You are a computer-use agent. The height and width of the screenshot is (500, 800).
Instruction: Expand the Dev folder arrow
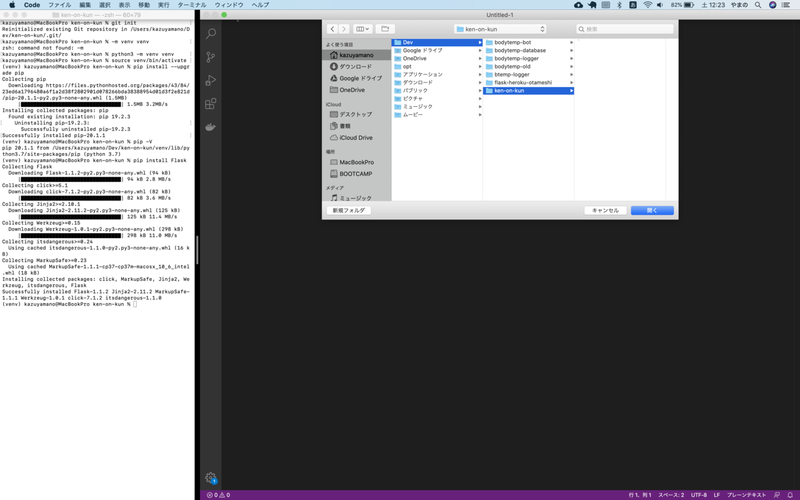(x=480, y=42)
